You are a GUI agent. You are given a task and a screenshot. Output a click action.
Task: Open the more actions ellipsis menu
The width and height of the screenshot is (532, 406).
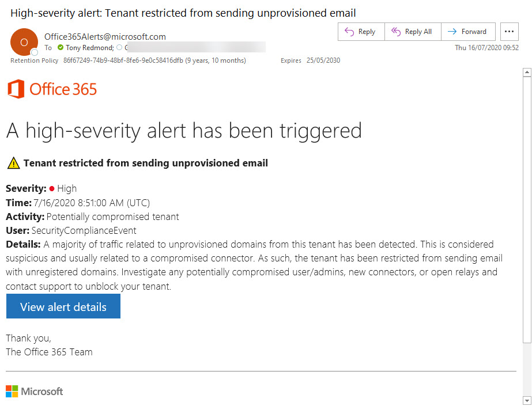(509, 32)
